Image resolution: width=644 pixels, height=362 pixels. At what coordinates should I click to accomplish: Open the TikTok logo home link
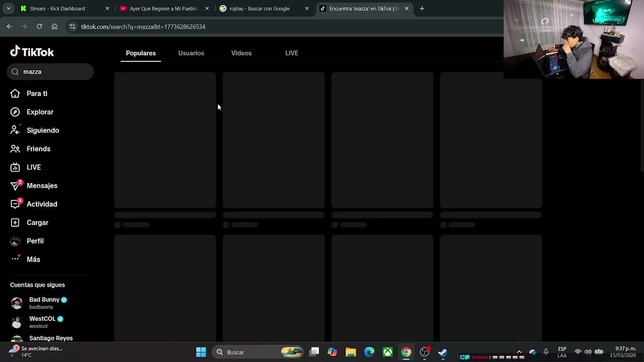(x=32, y=52)
